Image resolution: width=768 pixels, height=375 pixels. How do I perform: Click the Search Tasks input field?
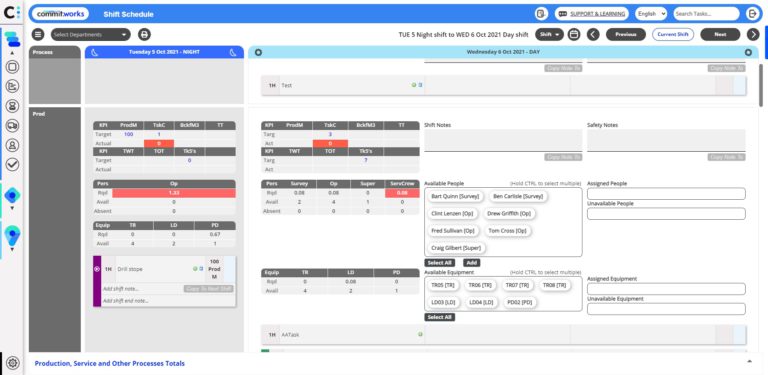point(706,14)
